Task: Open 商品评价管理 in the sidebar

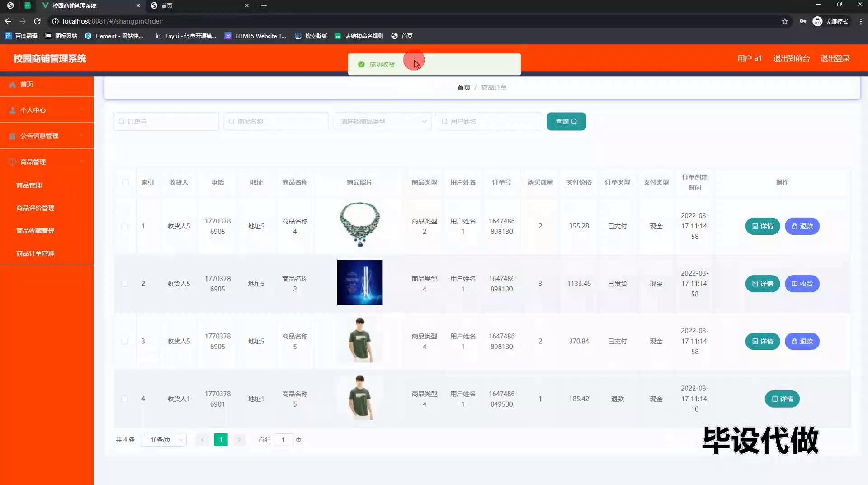Action: point(35,208)
